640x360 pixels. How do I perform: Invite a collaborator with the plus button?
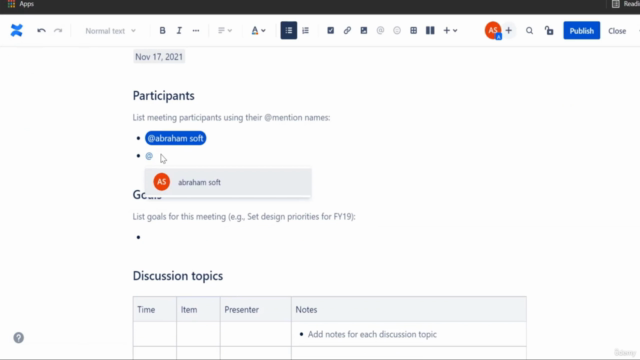click(509, 31)
